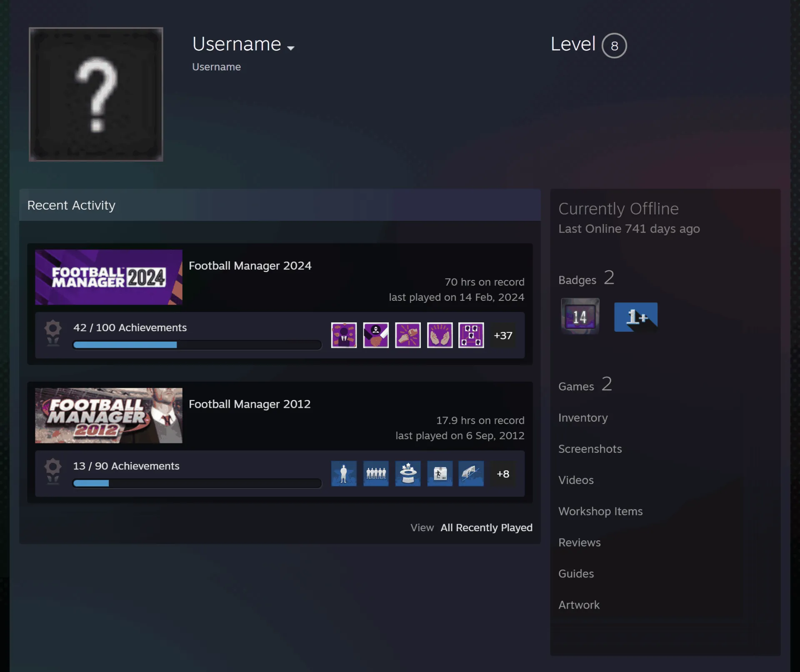The height and width of the screenshot is (672, 800).
Task: Click '70 hrs on record' text
Action: (484, 282)
